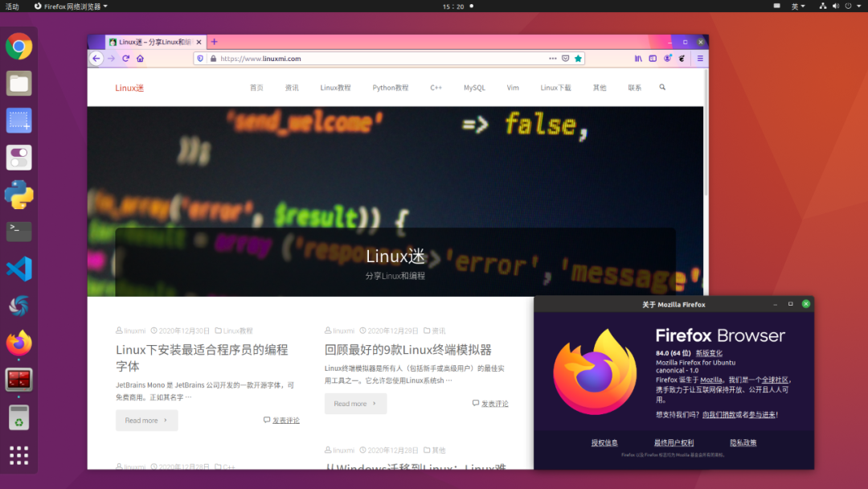This screenshot has width=868, height=489.
Task: Click the power icon in top bar
Action: 848,6
